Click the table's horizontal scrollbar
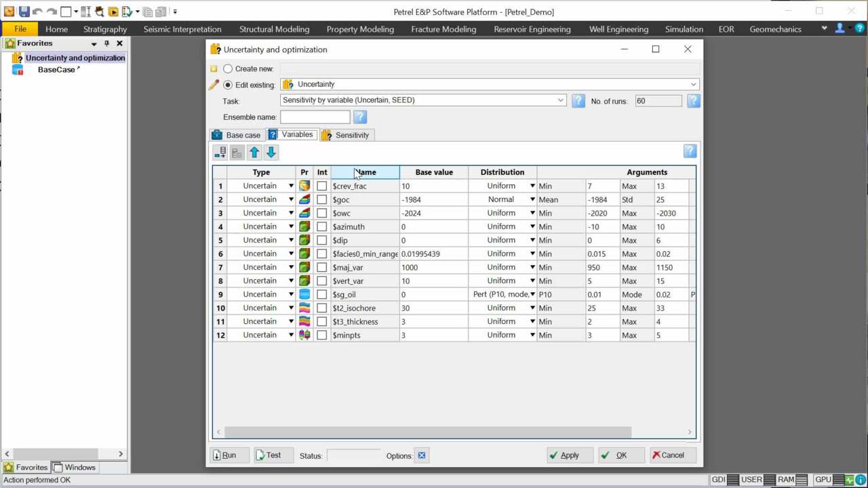 click(x=428, y=432)
